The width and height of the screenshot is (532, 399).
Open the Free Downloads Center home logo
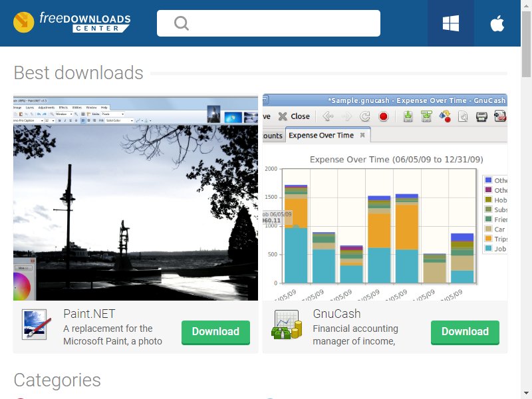click(72, 23)
